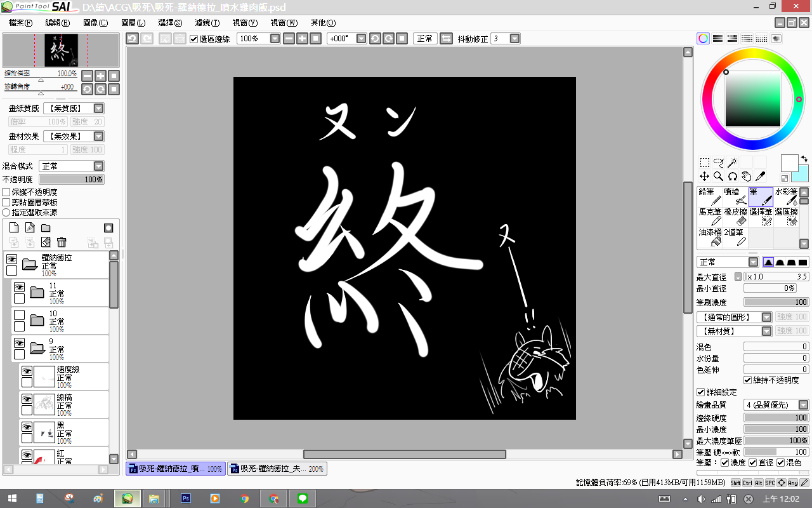This screenshot has width=812, height=508.
Task: Choose the rectangular selection tool
Action: click(705, 163)
